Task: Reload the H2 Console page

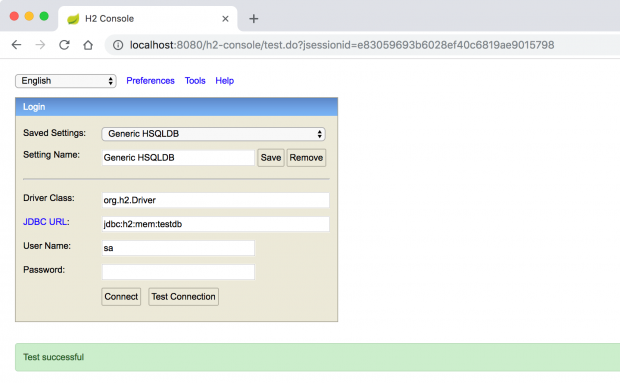Action: coord(64,45)
